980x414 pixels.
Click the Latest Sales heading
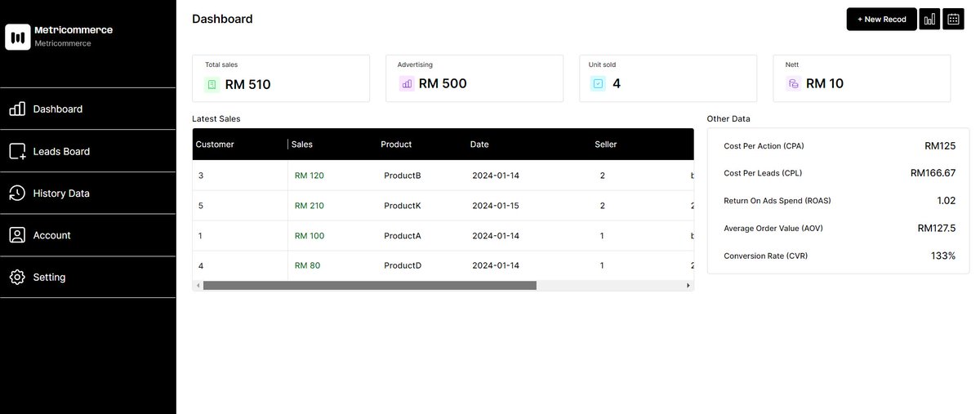216,119
